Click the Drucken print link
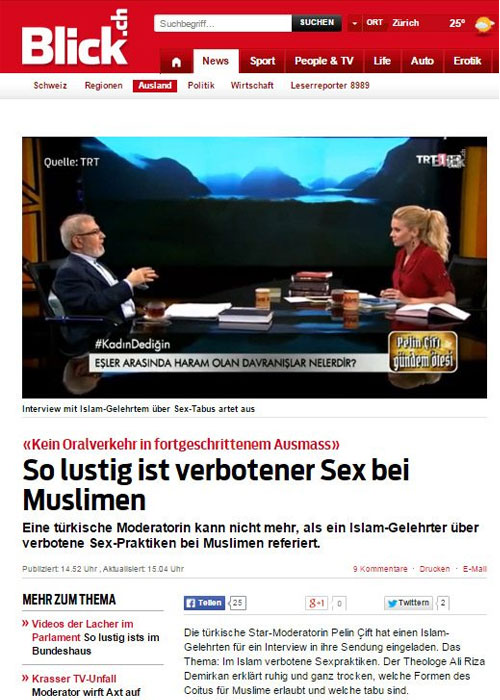This screenshot has width=500, height=700. click(x=434, y=569)
